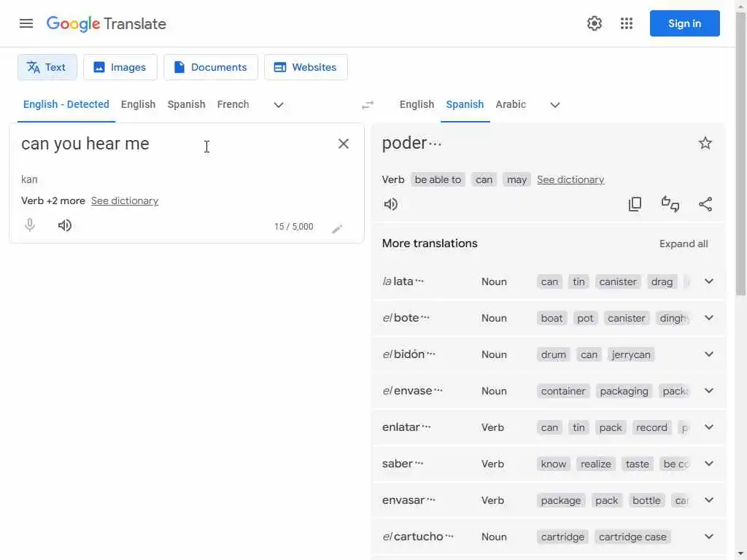Viewport: 747px width, 560px height.
Task: Expand the bote translation row
Action: 709,318
